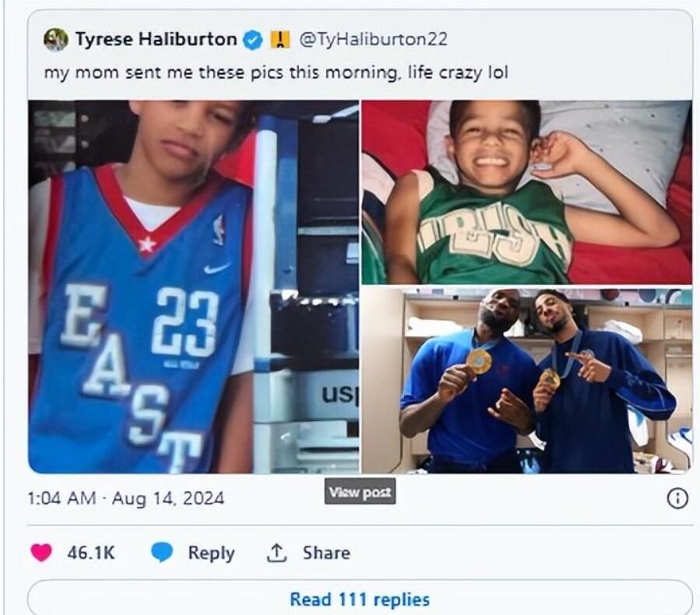
Task: Click Tyrese Haliburton's profile avatar
Action: coord(56,39)
